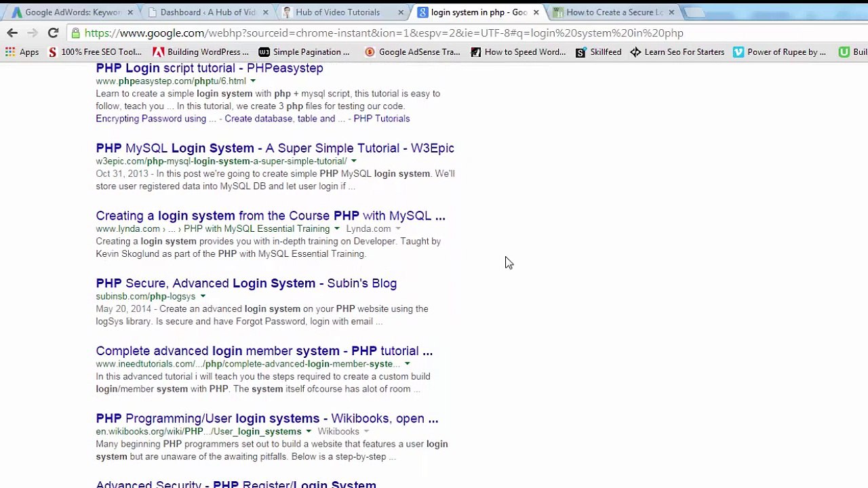Open the 'How to Speed Word...' bookmark
This screenshot has height=488, width=868.
point(518,52)
